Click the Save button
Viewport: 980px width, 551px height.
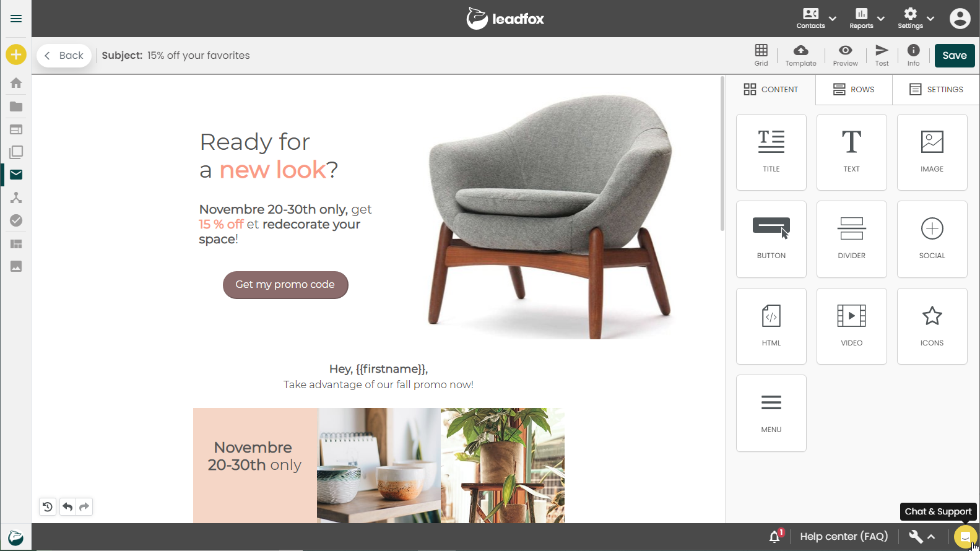coord(955,55)
